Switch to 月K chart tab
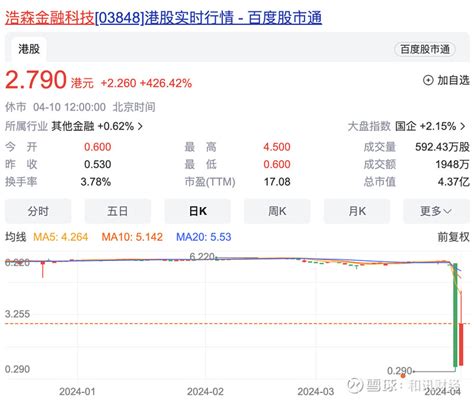This screenshot has height=400, width=474. click(x=357, y=211)
